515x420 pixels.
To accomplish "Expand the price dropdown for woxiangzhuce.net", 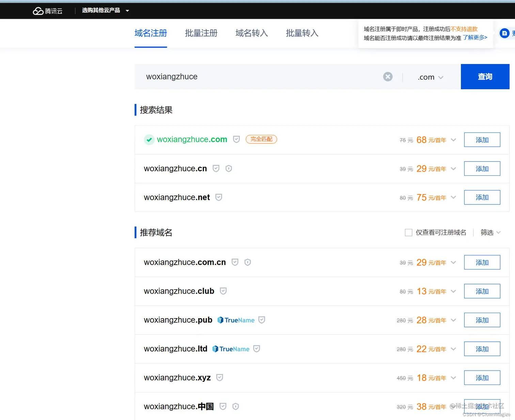I will (x=453, y=197).
